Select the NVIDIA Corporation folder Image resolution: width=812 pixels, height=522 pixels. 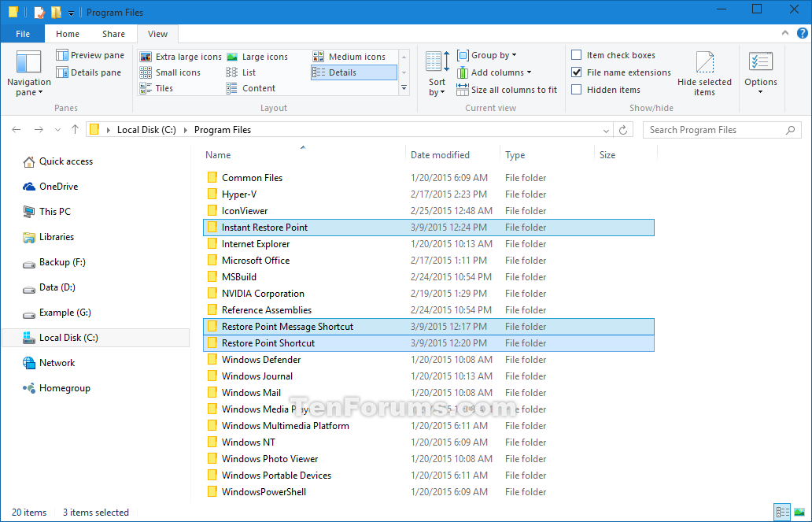[429, 294]
